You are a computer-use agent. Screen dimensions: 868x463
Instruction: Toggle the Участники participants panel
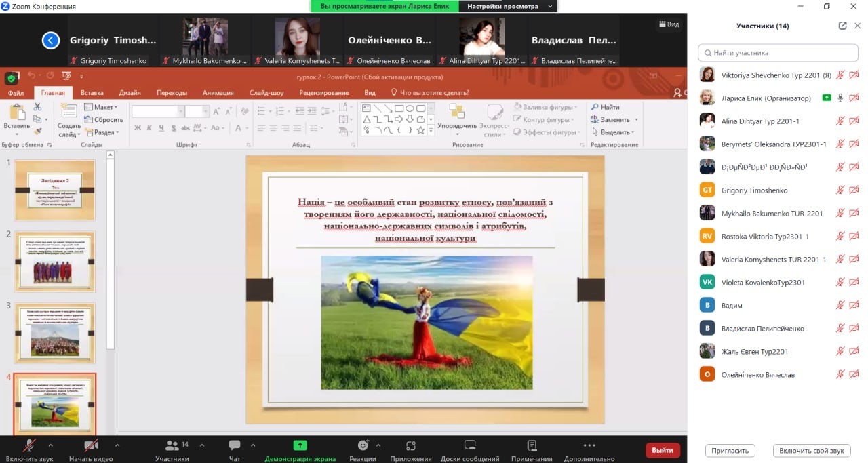172,445
